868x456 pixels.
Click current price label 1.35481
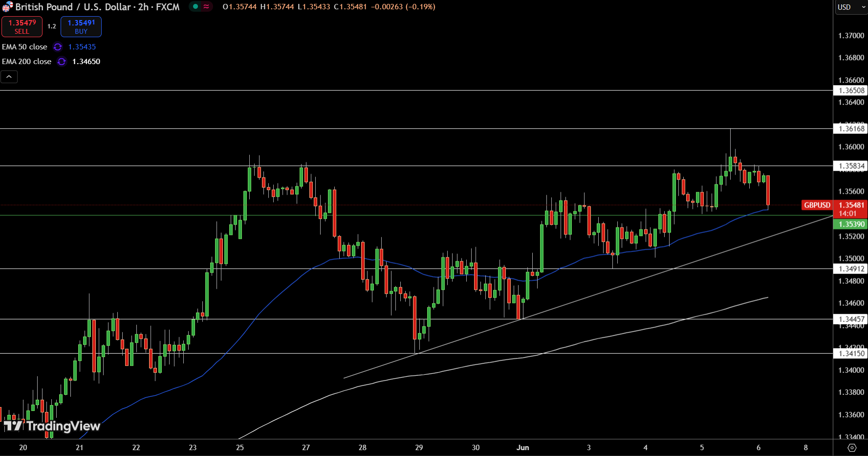pyautogui.click(x=851, y=205)
